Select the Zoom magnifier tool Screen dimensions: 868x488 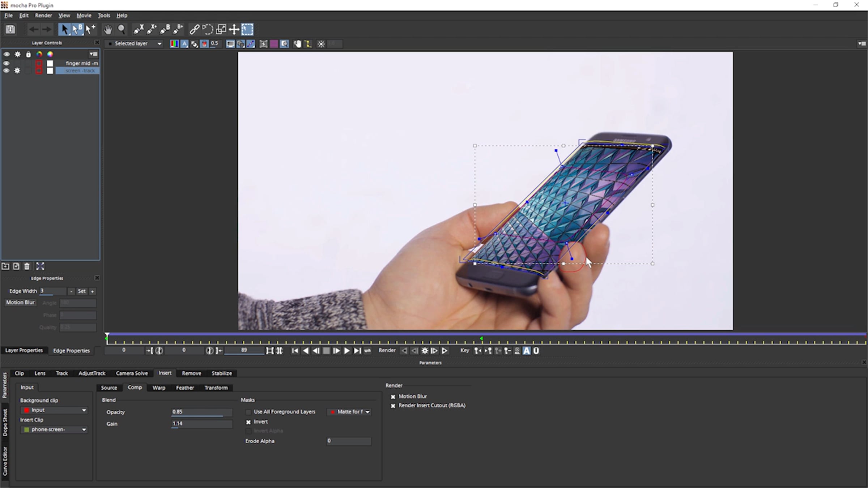122,29
